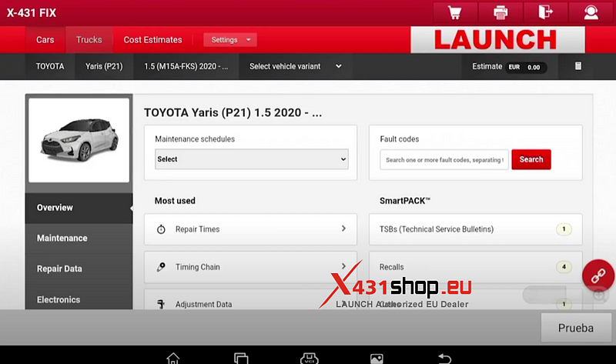The width and height of the screenshot is (616, 364).
Task: Click the logout door icon
Action: coord(545,12)
